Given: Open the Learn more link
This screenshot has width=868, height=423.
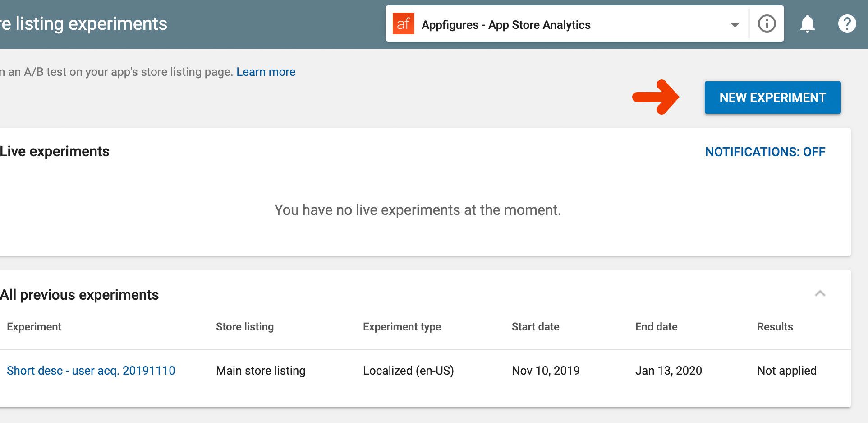Looking at the screenshot, I should coord(266,72).
